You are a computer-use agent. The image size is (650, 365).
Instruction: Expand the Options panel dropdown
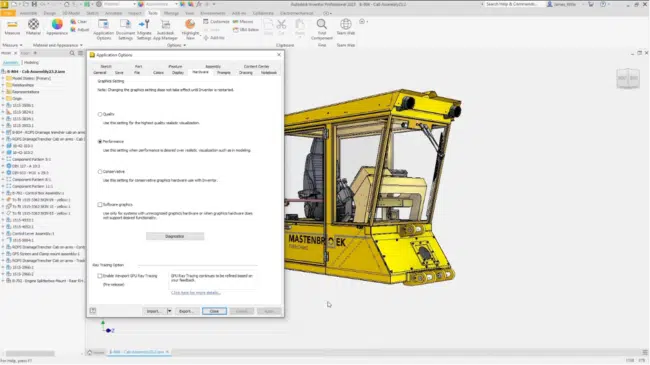pos(184,45)
